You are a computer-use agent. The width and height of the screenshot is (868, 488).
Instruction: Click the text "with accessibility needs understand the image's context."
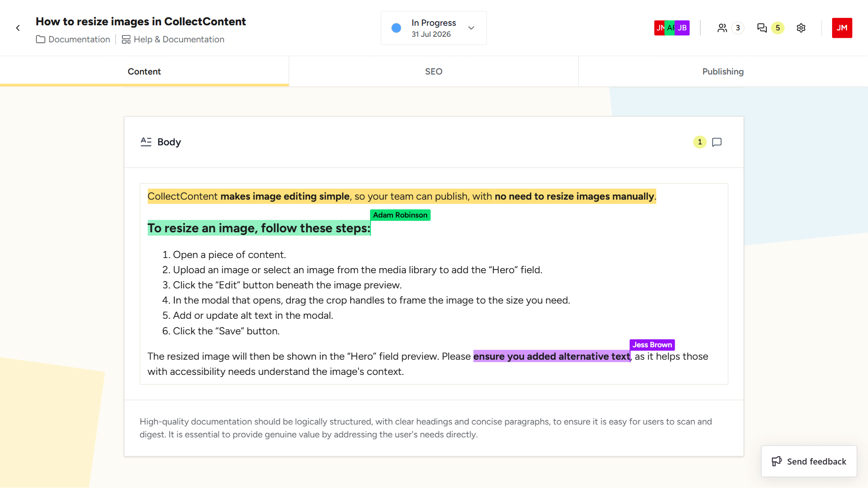tap(276, 372)
